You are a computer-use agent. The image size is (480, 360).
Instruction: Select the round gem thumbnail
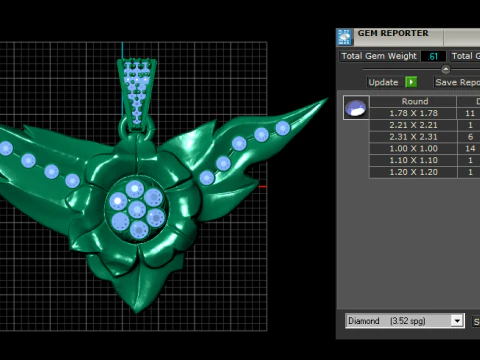pos(356,108)
